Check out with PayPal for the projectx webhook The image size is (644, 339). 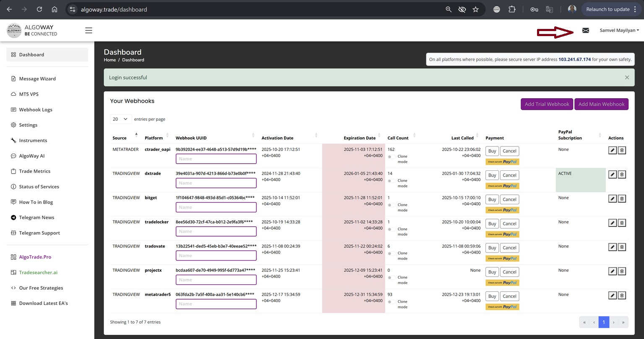(502, 282)
